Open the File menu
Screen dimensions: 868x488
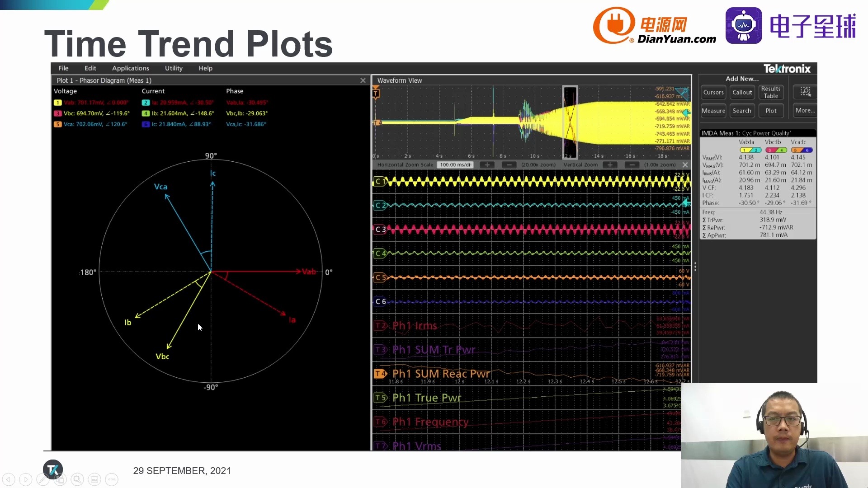click(x=63, y=68)
